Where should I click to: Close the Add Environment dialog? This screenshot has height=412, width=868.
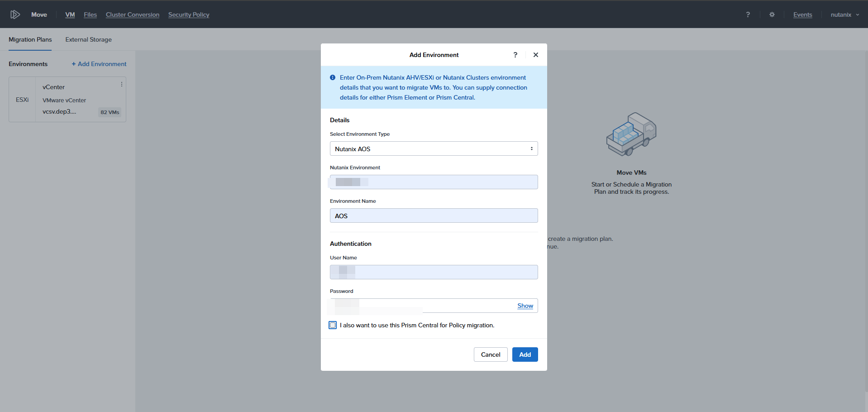535,55
